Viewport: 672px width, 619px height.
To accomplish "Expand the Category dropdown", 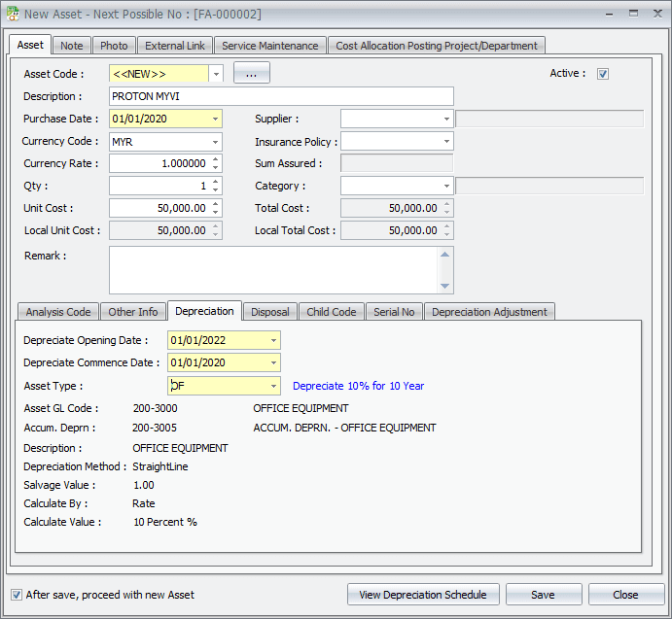I will pos(446,186).
